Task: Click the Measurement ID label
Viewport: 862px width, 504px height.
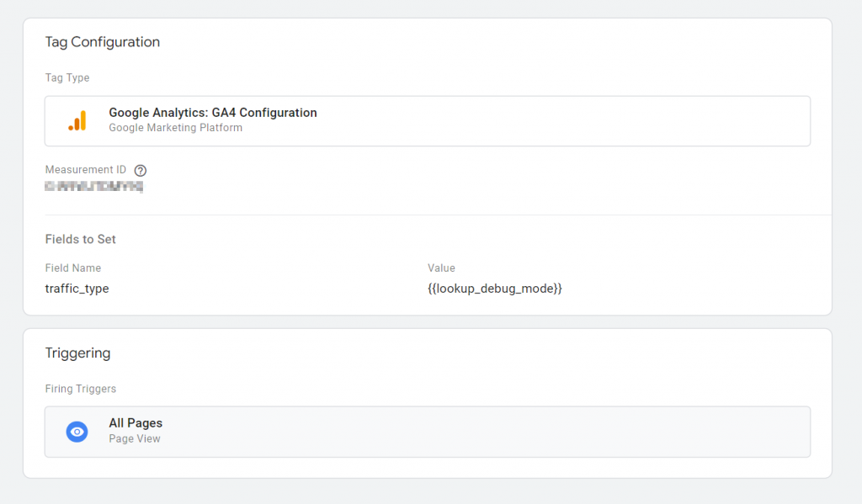Action: [x=86, y=170]
